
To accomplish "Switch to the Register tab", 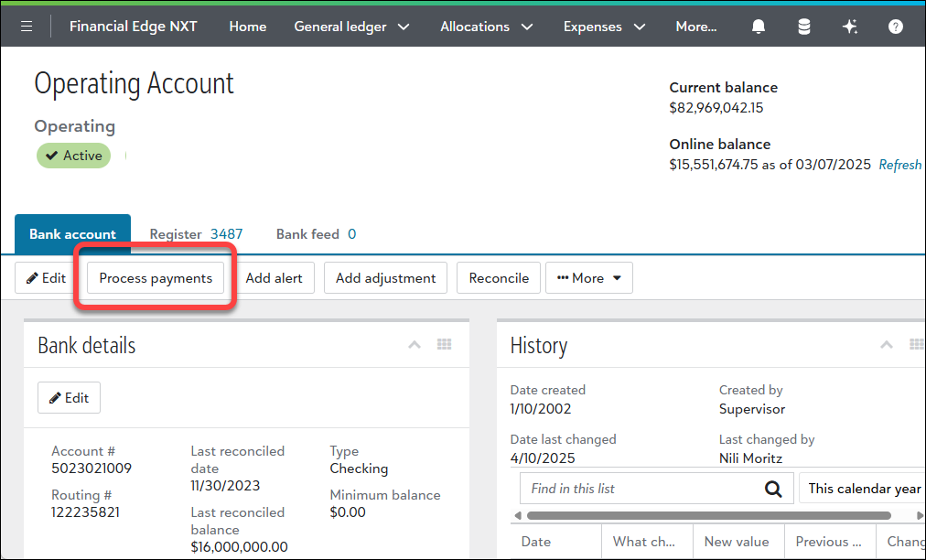I will [x=196, y=234].
